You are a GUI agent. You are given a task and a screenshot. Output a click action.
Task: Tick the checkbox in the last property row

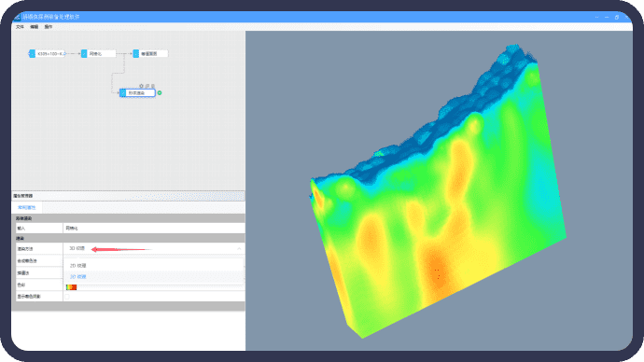[67, 297]
